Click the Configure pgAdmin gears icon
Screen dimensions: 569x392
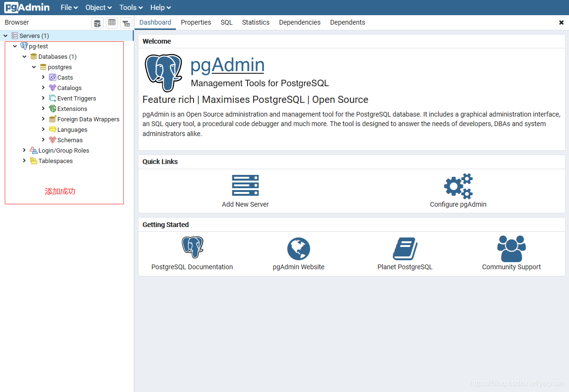click(x=458, y=186)
